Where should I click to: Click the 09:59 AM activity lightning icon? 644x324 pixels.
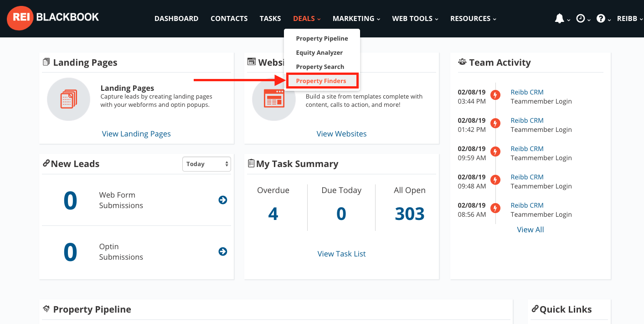[495, 152]
